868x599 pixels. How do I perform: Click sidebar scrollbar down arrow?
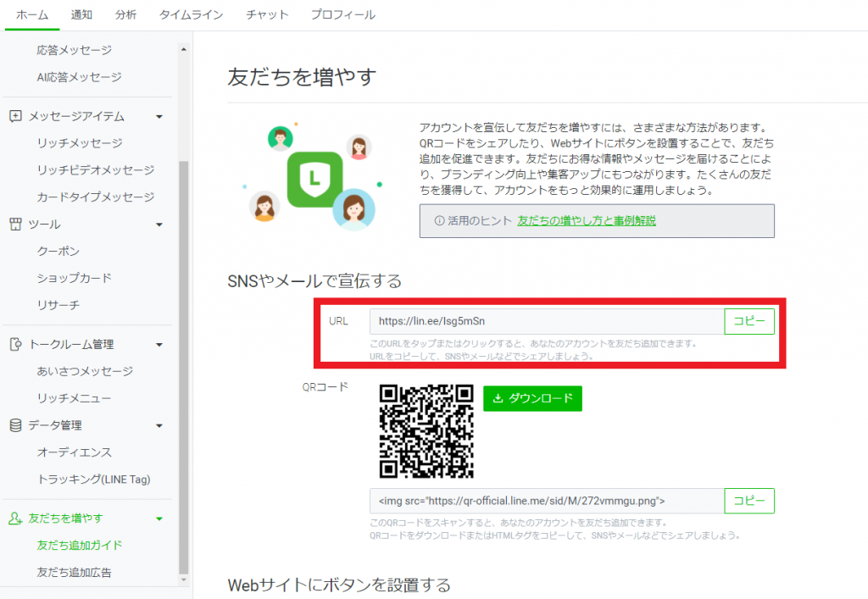point(184,580)
